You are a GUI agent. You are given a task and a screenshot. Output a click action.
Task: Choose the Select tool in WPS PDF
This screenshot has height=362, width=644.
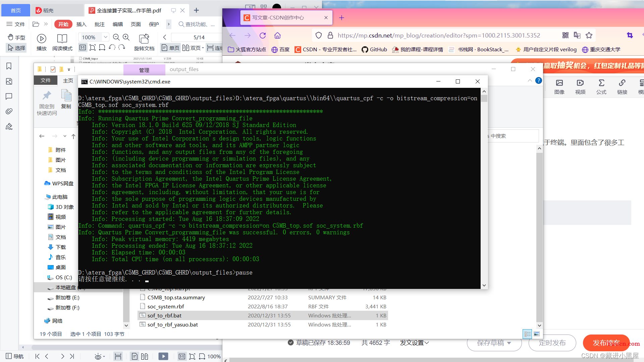(x=16, y=48)
